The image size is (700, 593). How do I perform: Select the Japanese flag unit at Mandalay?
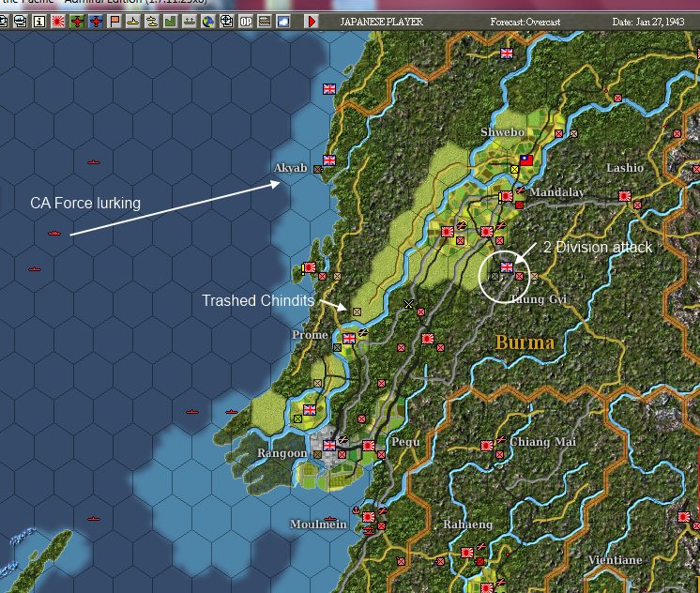[507, 196]
